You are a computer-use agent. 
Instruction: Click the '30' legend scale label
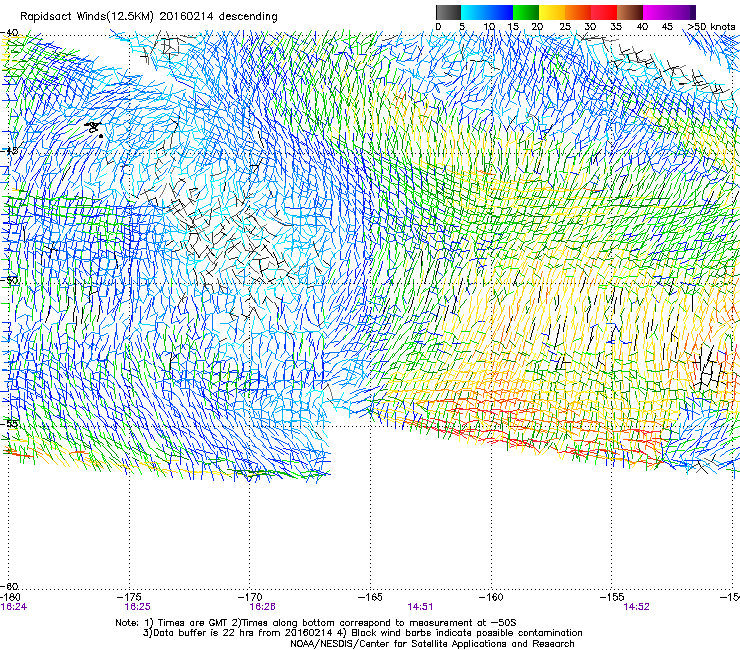point(590,27)
